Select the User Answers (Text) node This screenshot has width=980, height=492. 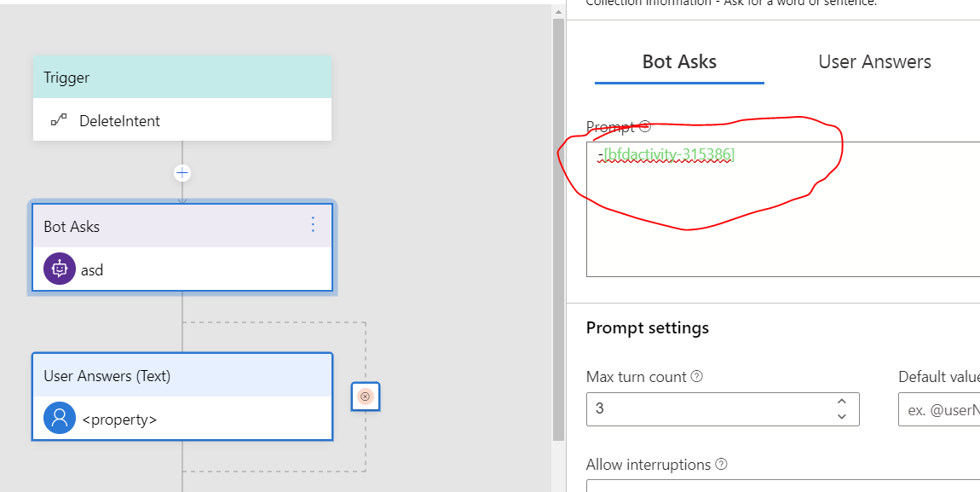click(182, 375)
